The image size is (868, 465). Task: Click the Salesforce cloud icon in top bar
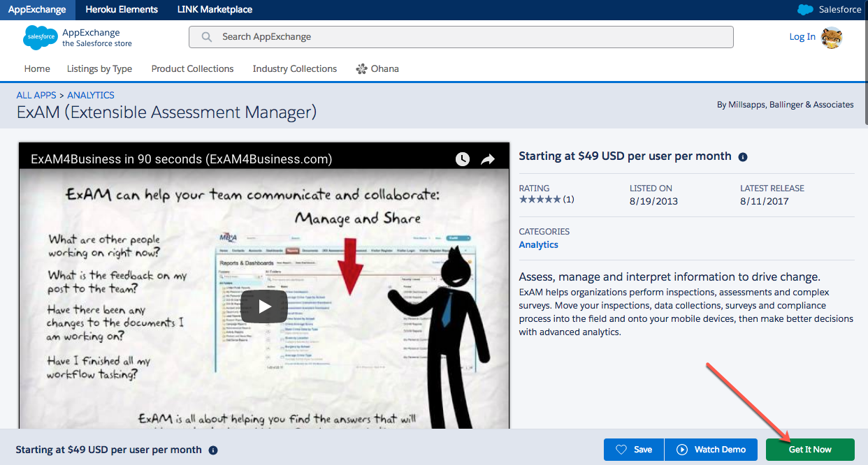pos(805,10)
